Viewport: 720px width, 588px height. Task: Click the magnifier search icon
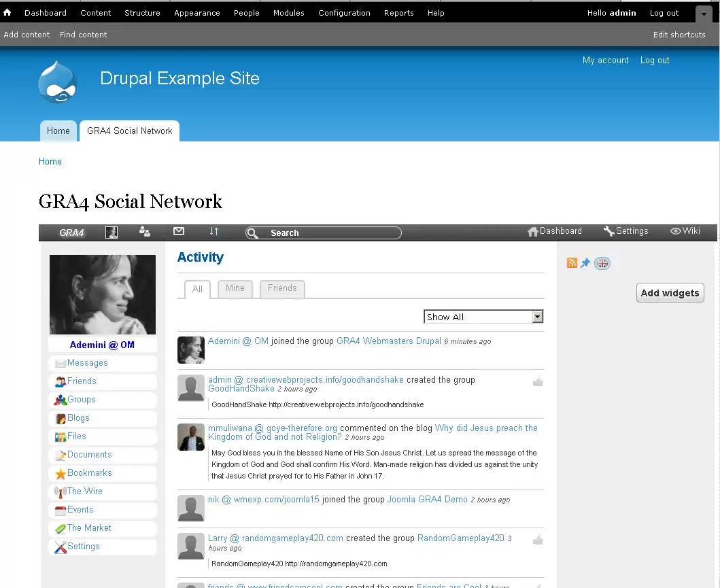[252, 233]
